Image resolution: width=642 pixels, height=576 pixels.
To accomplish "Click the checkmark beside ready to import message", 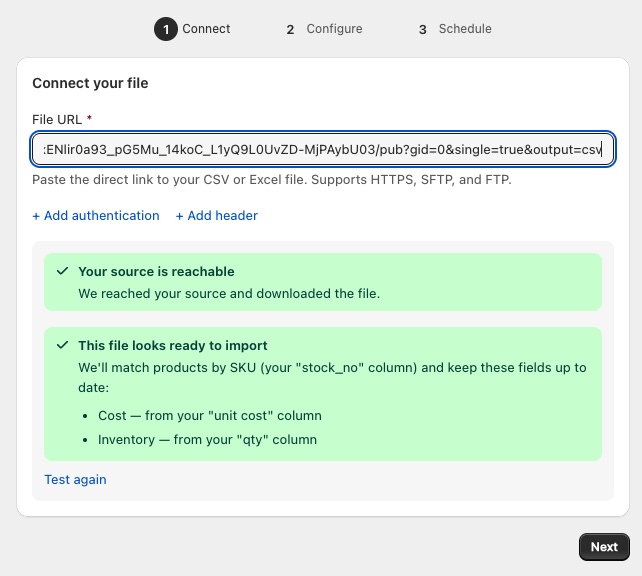I will point(62,345).
